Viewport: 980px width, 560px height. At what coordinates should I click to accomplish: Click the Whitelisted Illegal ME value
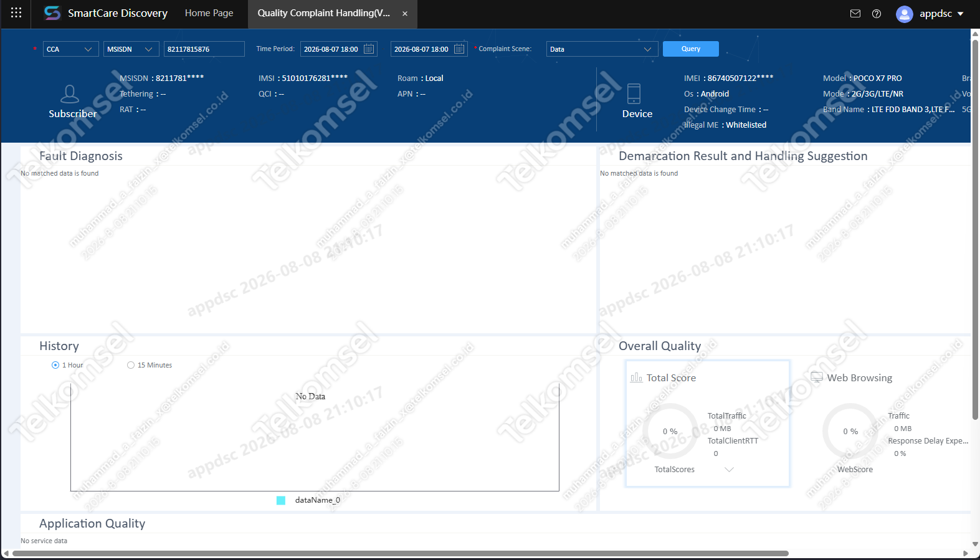tap(746, 125)
